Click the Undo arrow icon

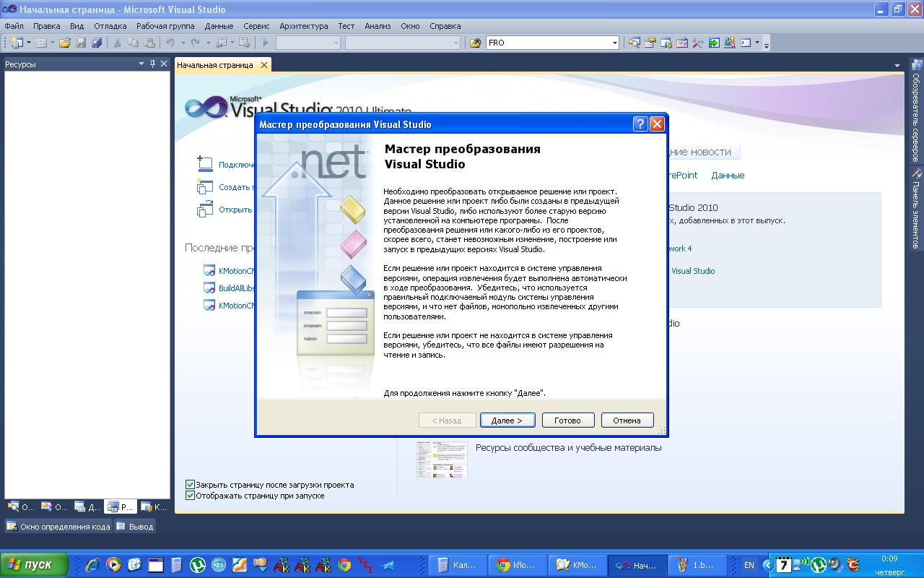(170, 43)
